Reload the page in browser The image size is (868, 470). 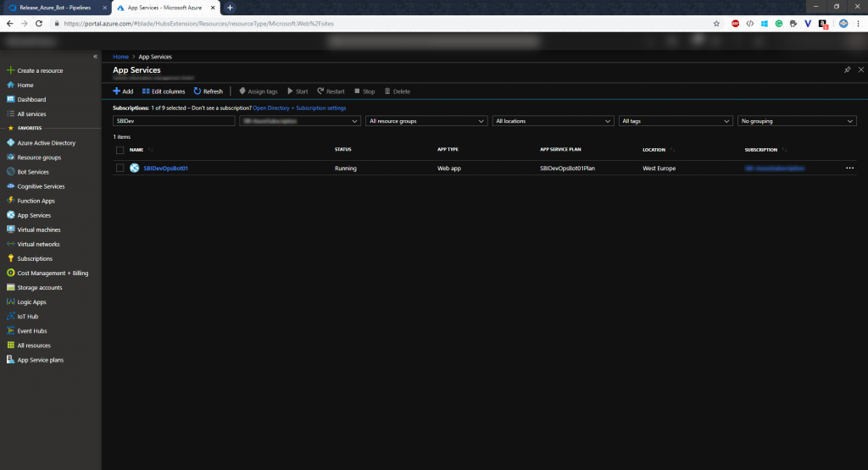point(39,24)
